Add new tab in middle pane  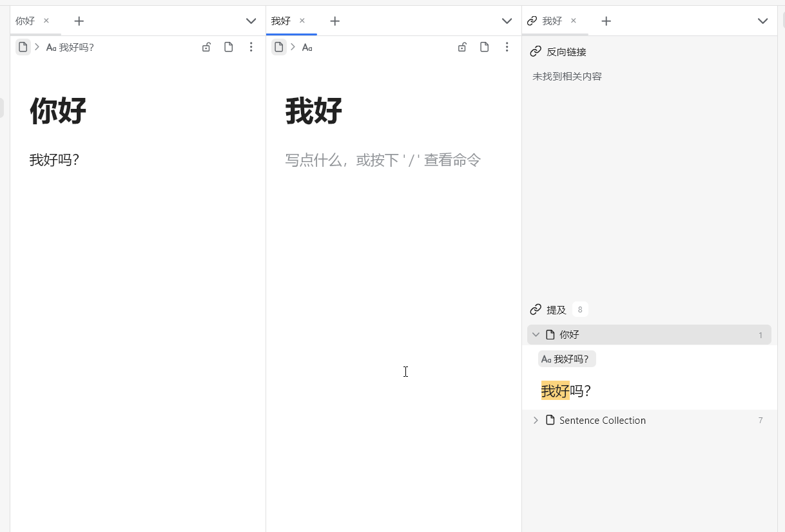pos(335,21)
